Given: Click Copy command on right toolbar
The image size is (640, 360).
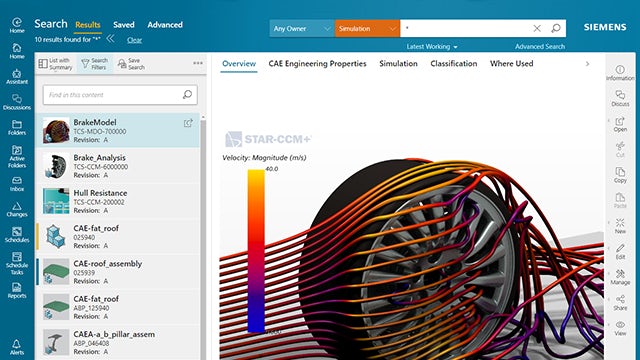Looking at the screenshot, I should pos(620,175).
